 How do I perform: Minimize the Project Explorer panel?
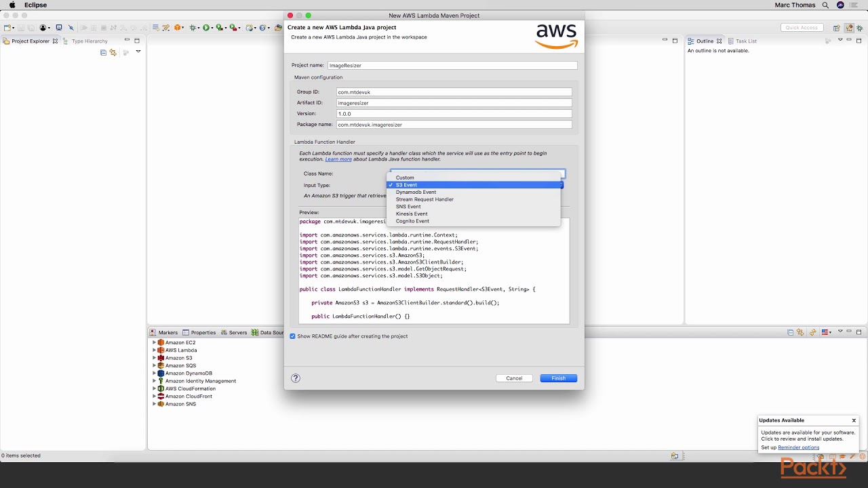click(127, 40)
